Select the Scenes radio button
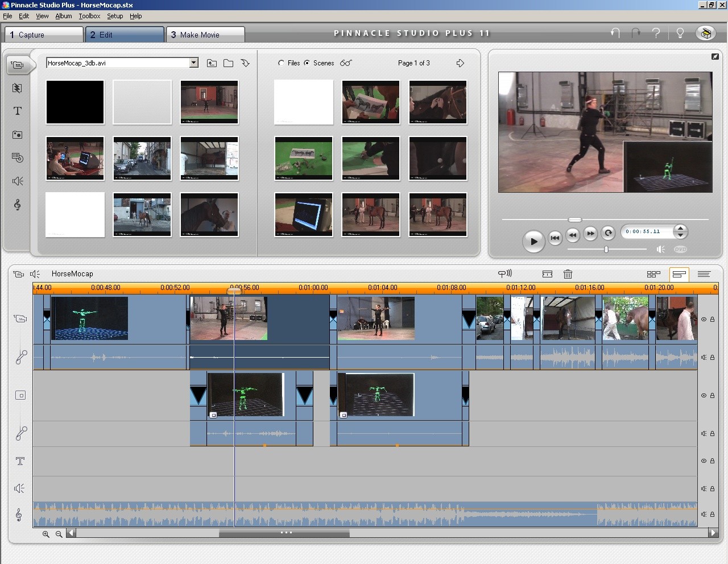Screen dimensions: 728x564 tap(307, 63)
